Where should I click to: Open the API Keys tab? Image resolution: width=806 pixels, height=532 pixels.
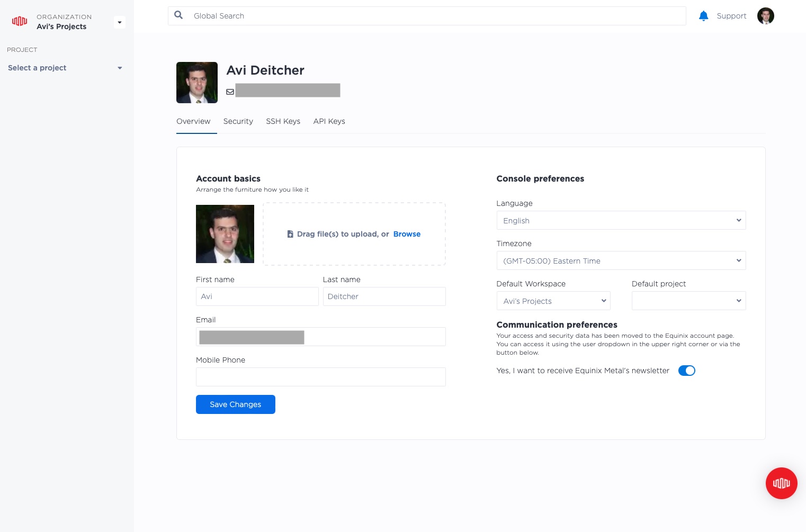point(329,121)
